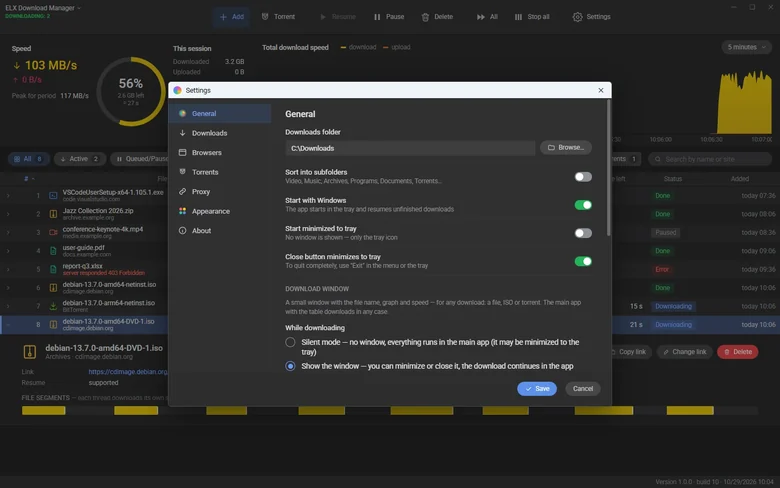Open the General settings section
780x488 pixels.
tap(219, 113)
